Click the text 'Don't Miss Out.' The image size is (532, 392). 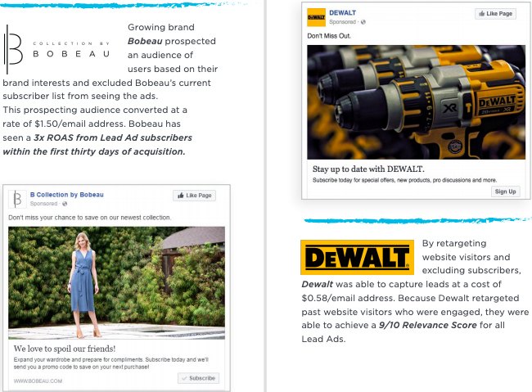[x=329, y=36]
